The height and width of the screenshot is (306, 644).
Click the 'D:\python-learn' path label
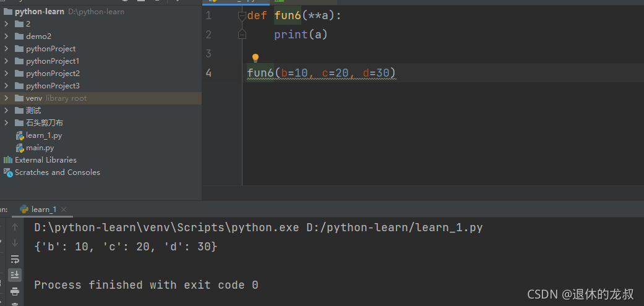(x=96, y=12)
